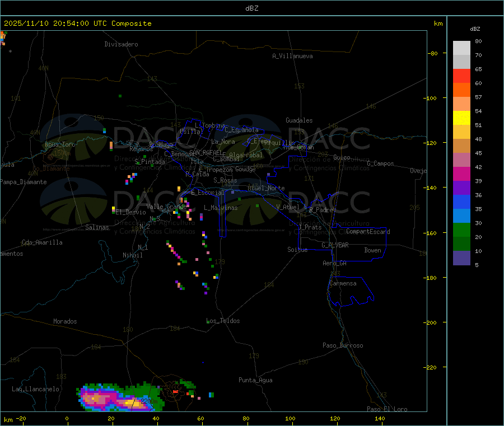
Task: Click the 'Morados' map label
Action: pyautogui.click(x=66, y=321)
